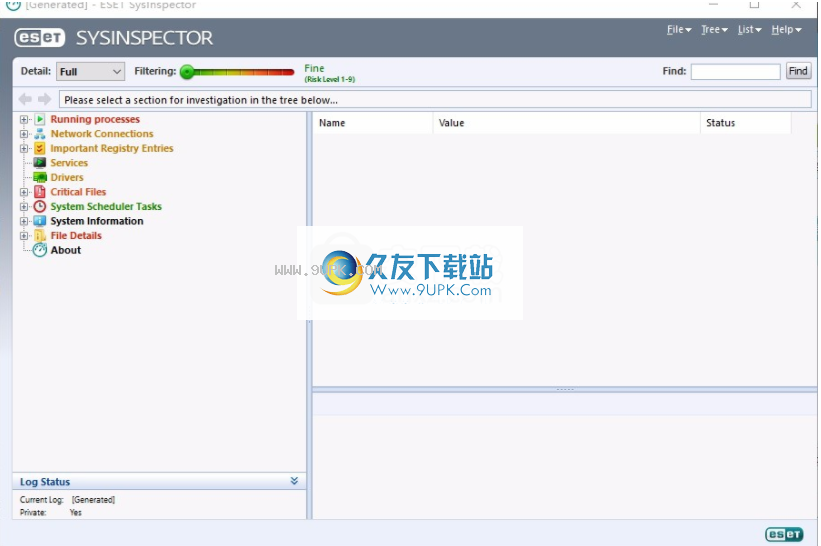Image resolution: width=821 pixels, height=546 pixels.
Task: Select Network Connections in tree
Action: click(x=102, y=134)
